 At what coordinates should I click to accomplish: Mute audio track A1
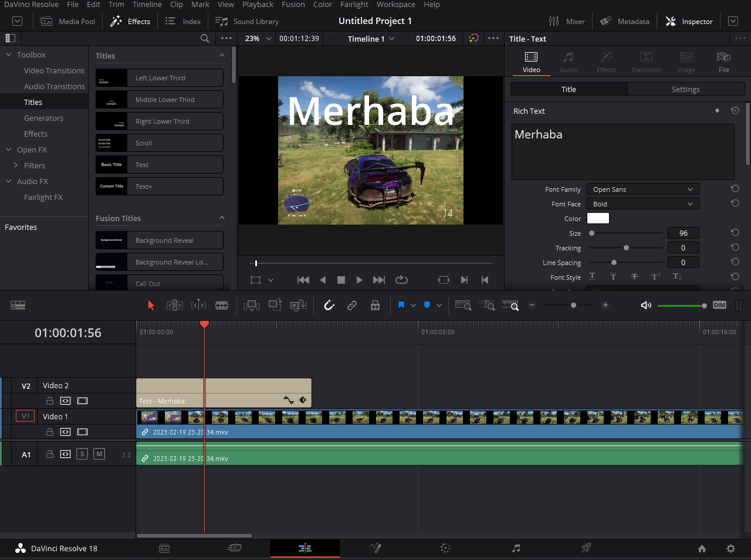(99, 454)
